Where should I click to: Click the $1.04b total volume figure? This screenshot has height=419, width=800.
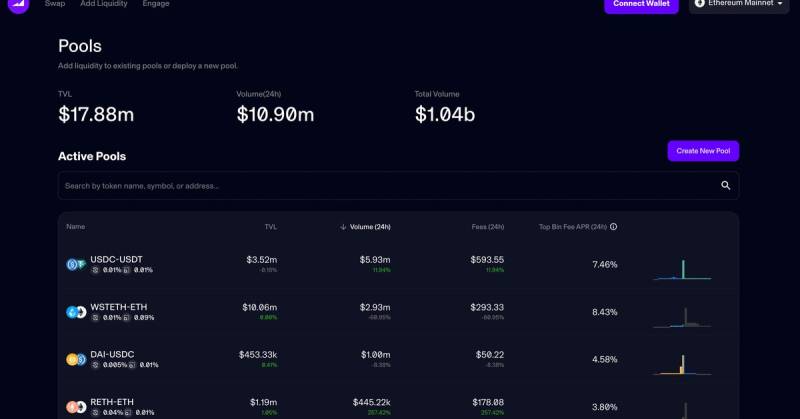point(445,114)
